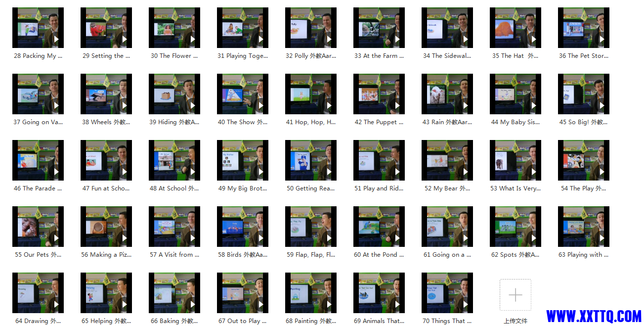The height and width of the screenshot is (326, 644).
Task: Play video 40 The Show
Action: [x=243, y=94]
